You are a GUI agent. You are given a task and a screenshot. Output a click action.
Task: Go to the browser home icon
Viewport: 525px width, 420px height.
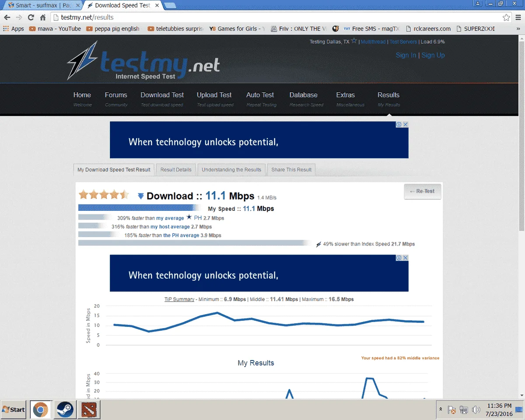43,17
